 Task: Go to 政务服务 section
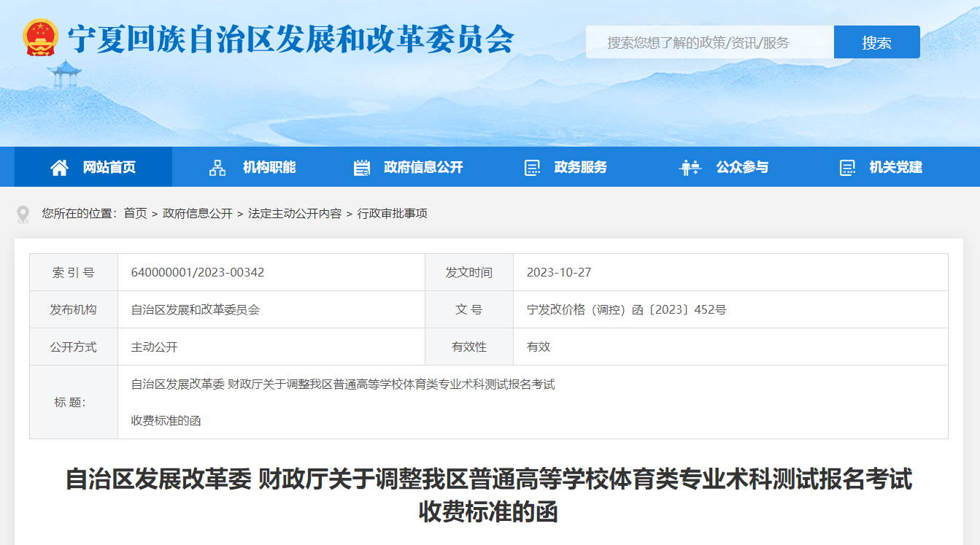580,168
